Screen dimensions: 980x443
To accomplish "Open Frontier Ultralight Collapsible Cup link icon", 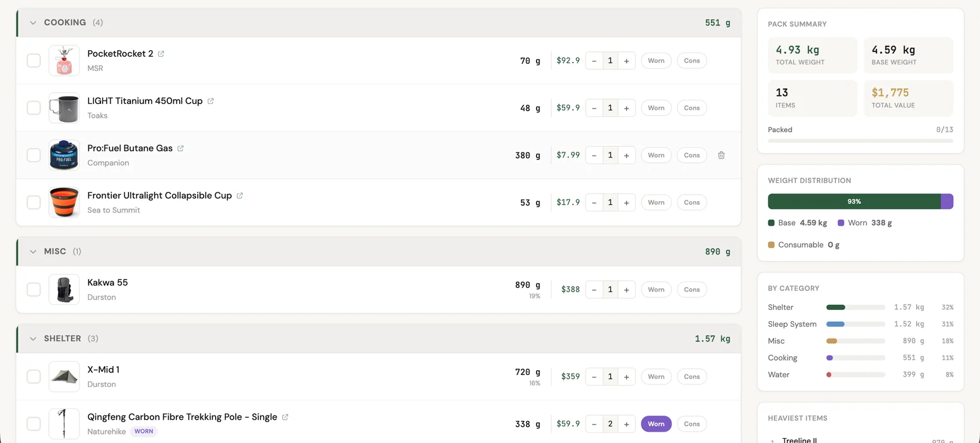I will (240, 196).
